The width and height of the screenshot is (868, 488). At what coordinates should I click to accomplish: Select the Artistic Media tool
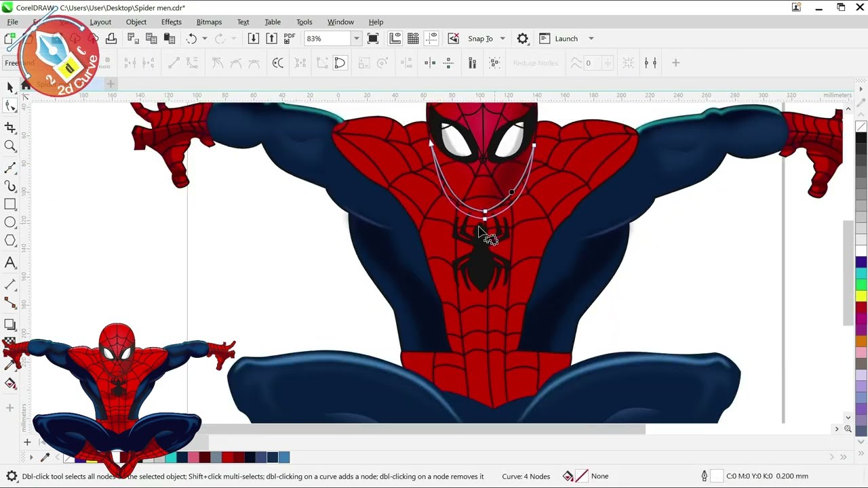click(x=10, y=186)
